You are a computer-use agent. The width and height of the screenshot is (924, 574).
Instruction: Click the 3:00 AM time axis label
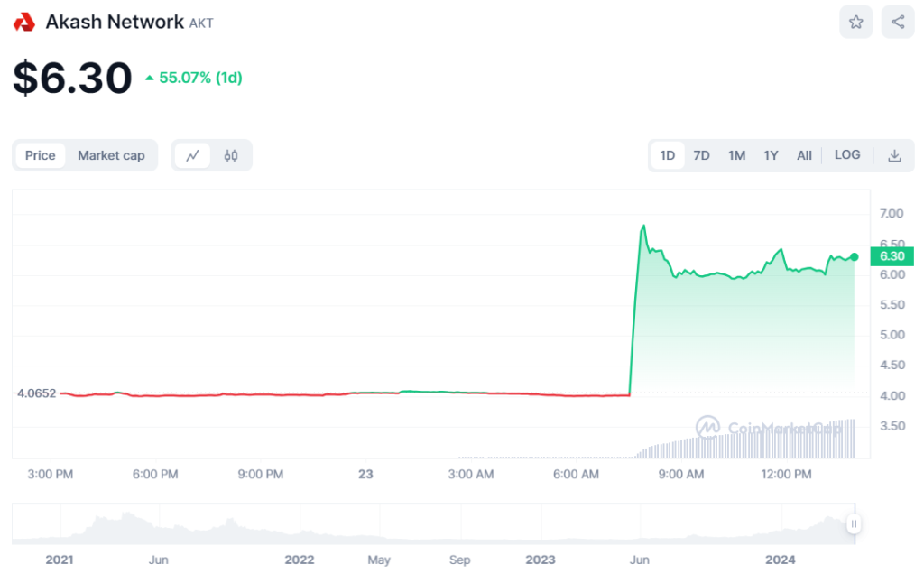[471, 475]
